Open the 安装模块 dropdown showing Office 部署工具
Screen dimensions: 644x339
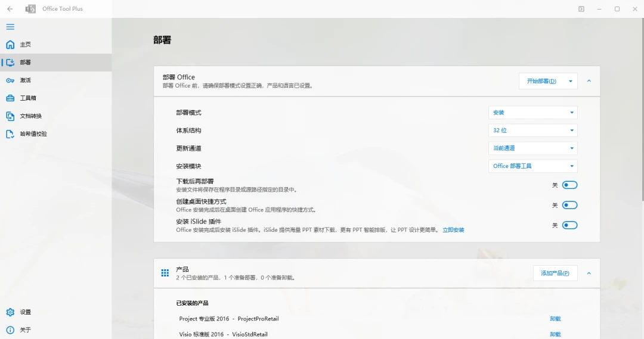click(x=532, y=166)
